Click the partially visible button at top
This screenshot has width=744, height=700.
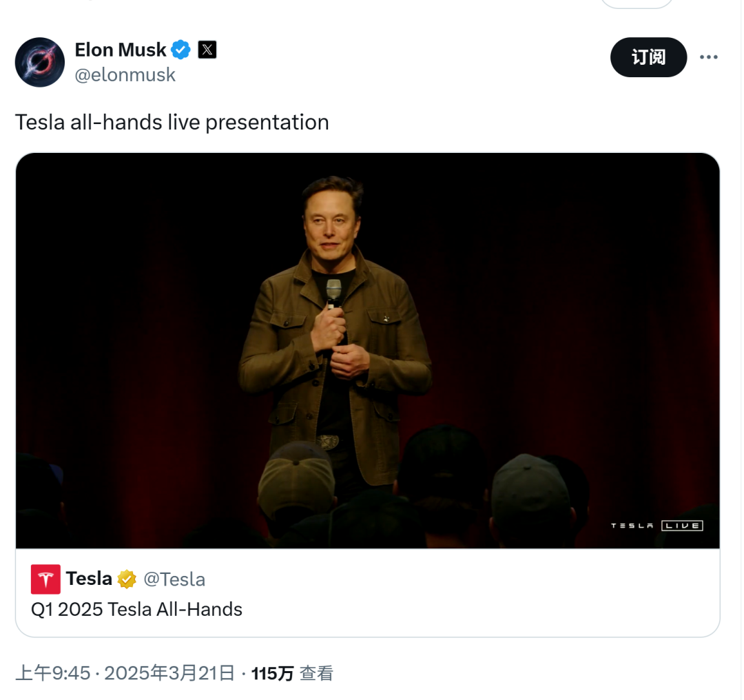click(637, 4)
